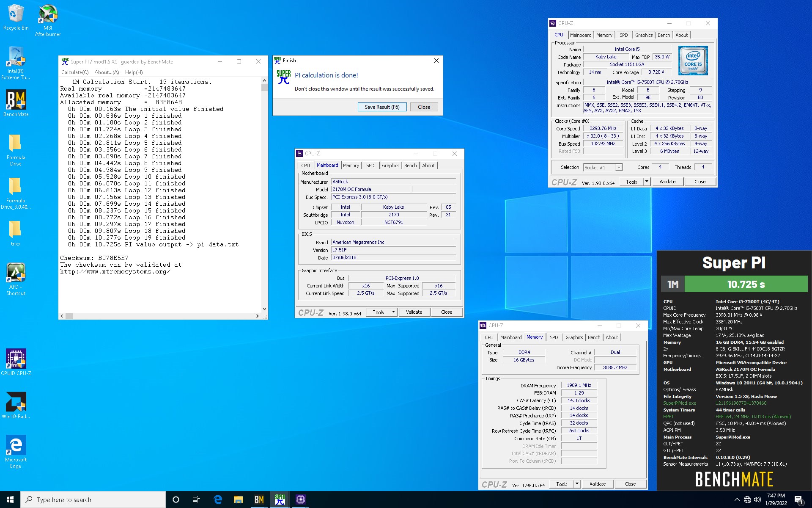
Task: Open About...(A) menu in Super PI
Action: click(x=107, y=72)
